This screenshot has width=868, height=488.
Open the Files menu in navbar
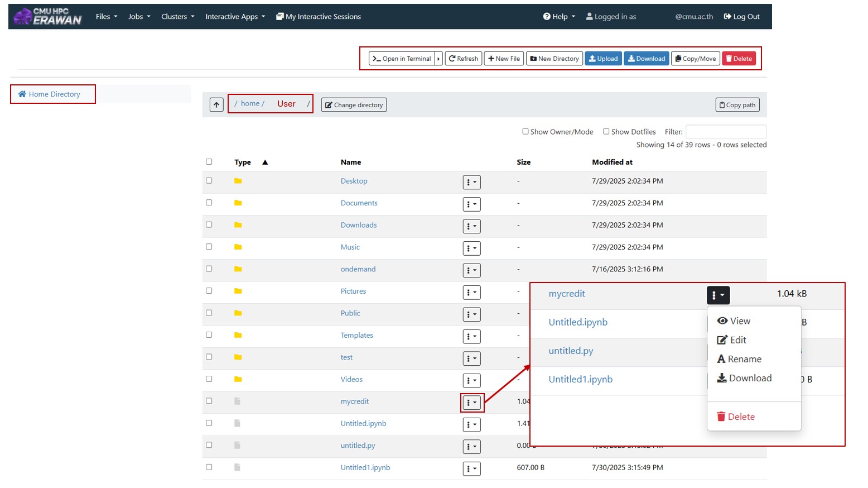coord(106,17)
